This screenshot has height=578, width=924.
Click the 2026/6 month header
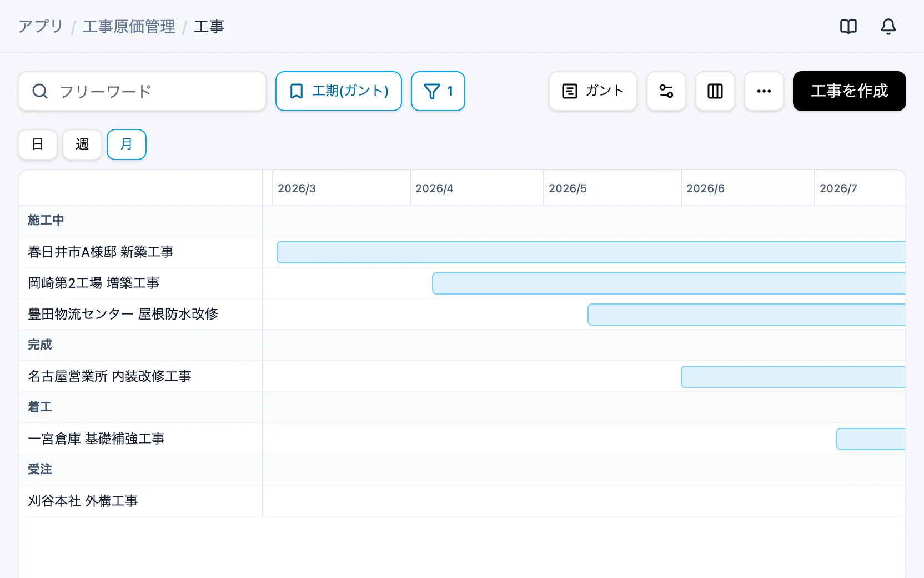click(x=748, y=188)
